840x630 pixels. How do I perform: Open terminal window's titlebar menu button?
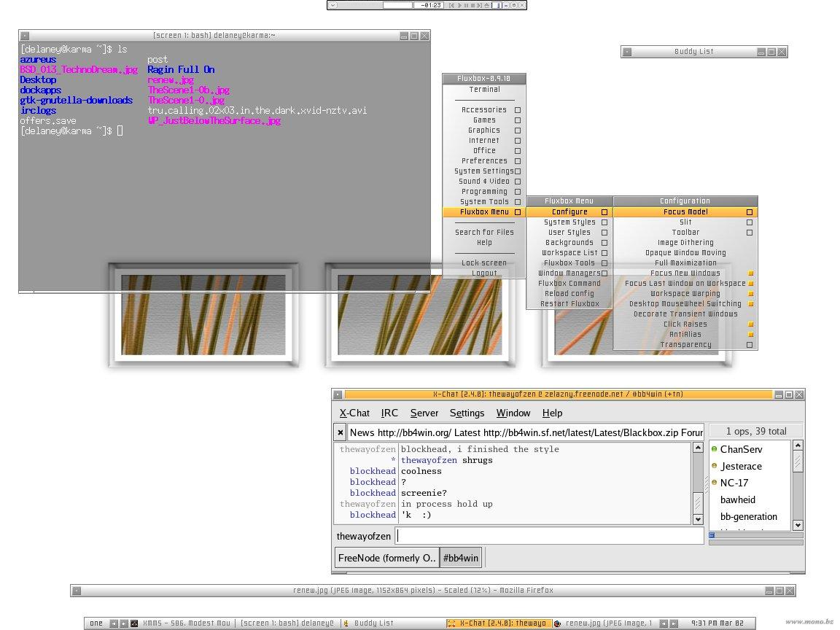[x=25, y=36]
